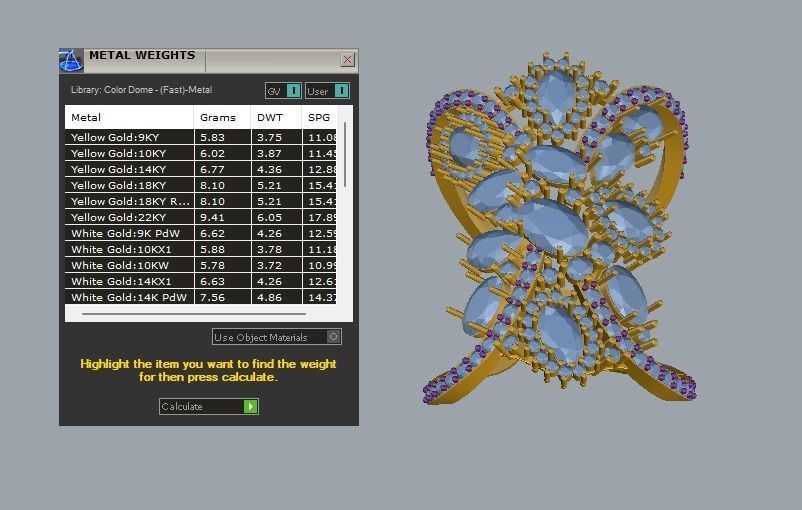
Task: Sort by Metal column header
Action: point(129,117)
